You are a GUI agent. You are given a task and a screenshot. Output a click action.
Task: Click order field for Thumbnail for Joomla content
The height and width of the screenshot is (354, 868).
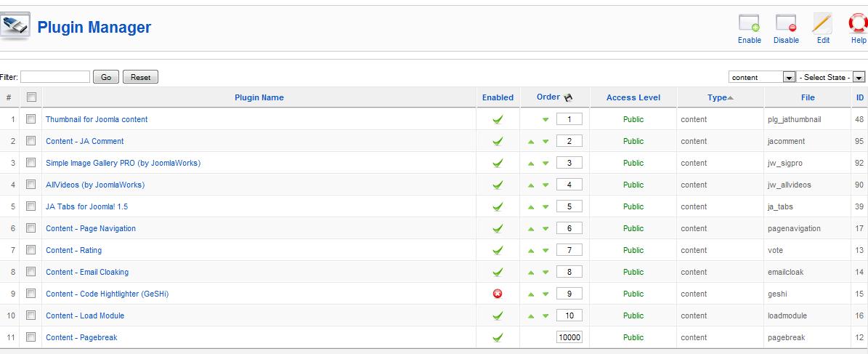pyautogui.click(x=569, y=119)
